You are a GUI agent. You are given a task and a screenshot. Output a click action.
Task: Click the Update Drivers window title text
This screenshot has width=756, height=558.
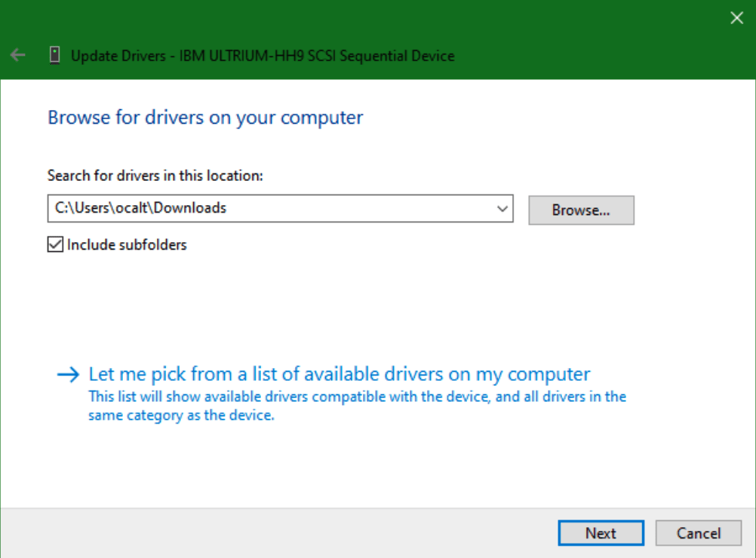118,56
